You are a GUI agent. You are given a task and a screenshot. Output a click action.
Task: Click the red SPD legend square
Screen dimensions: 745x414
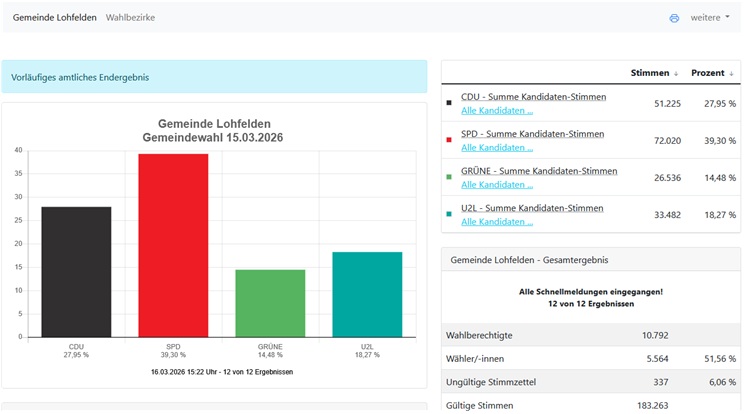pyautogui.click(x=450, y=140)
